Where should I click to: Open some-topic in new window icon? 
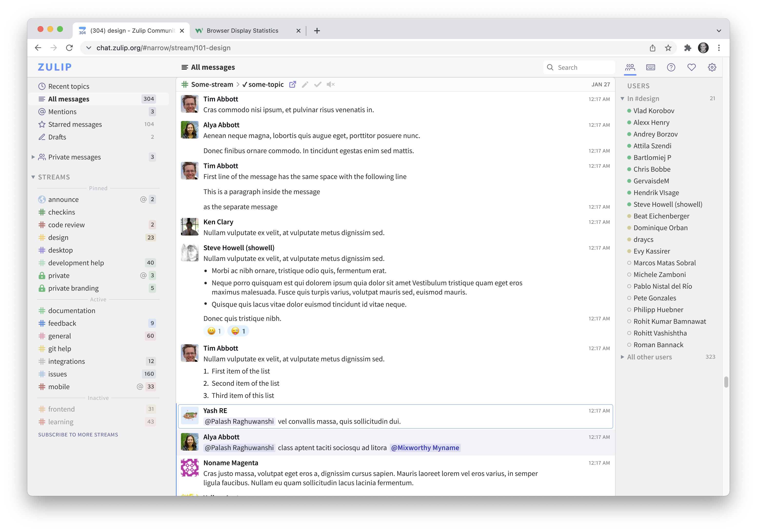point(292,84)
